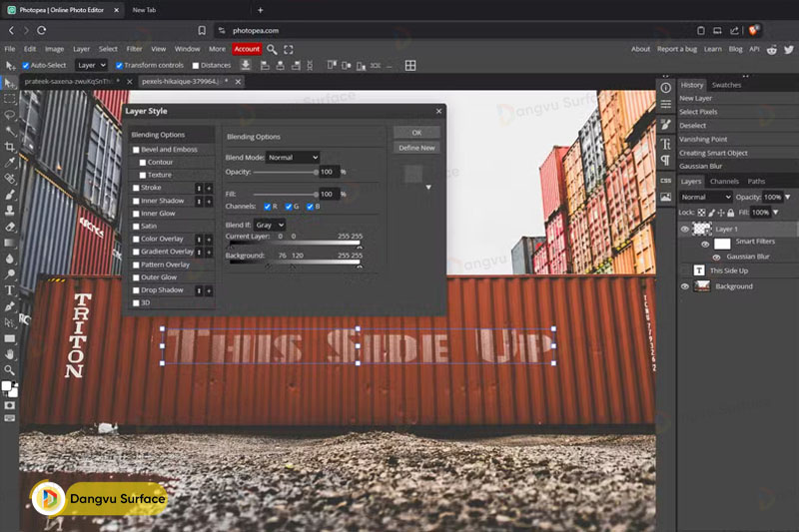799x532 pixels.
Task: Open the CSS panel icon
Action: pyautogui.click(x=665, y=181)
